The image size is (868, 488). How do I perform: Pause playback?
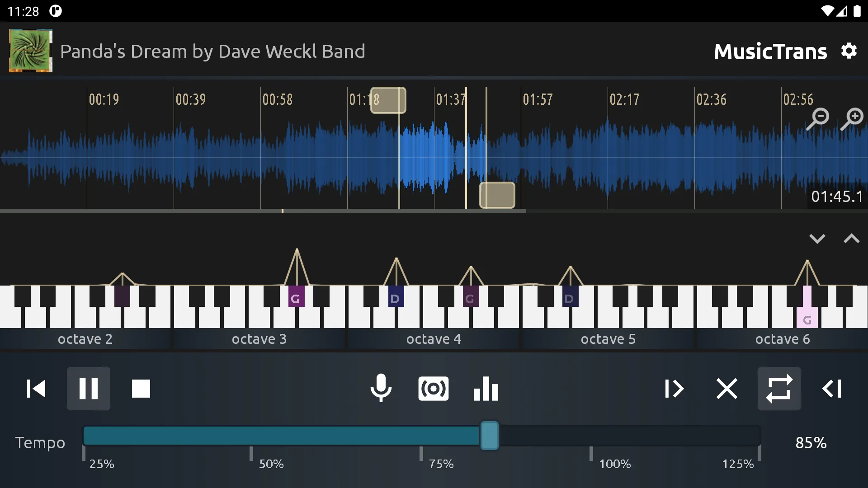[89, 389]
